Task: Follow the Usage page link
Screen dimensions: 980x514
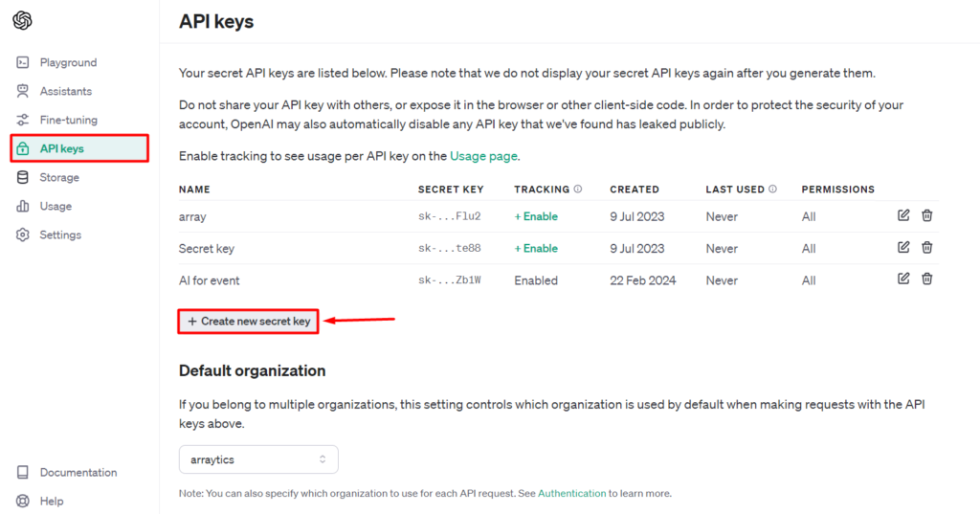Action: coord(483,156)
